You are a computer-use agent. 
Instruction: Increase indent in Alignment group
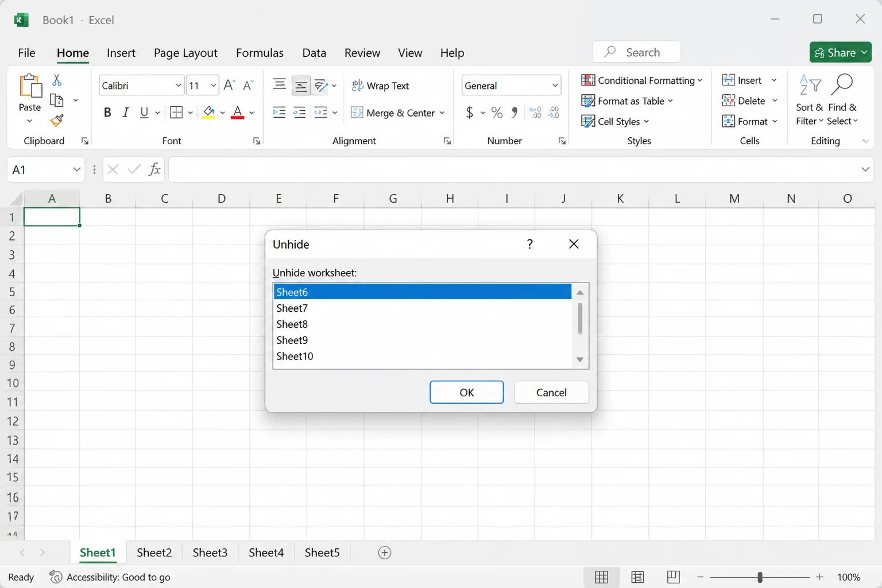(x=299, y=113)
